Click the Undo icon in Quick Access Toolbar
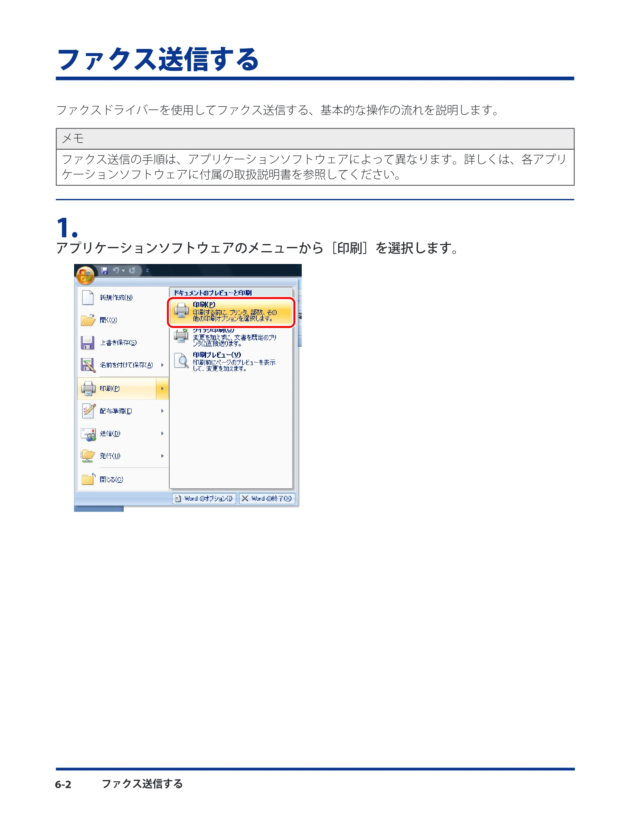The height and width of the screenshot is (828, 644). point(116,270)
